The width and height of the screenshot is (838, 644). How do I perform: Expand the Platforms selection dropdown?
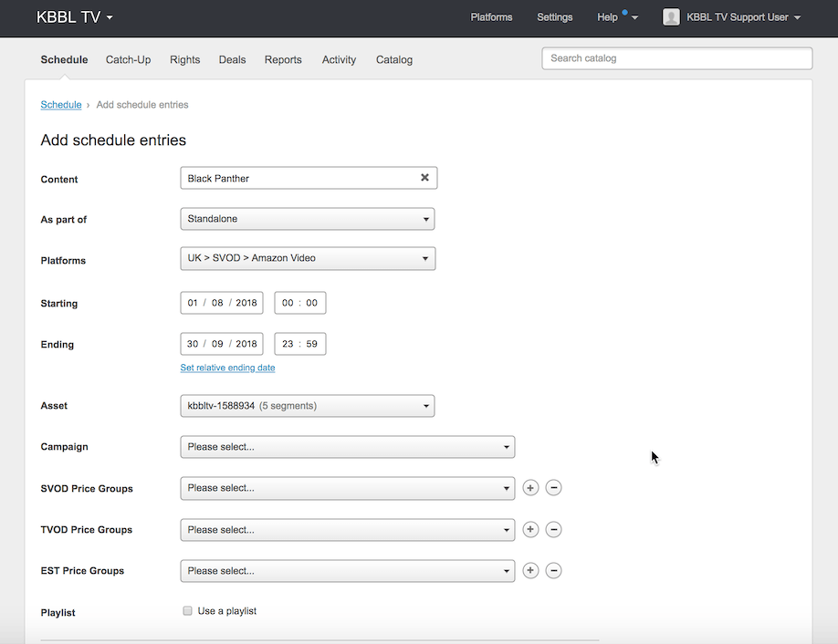click(308, 258)
